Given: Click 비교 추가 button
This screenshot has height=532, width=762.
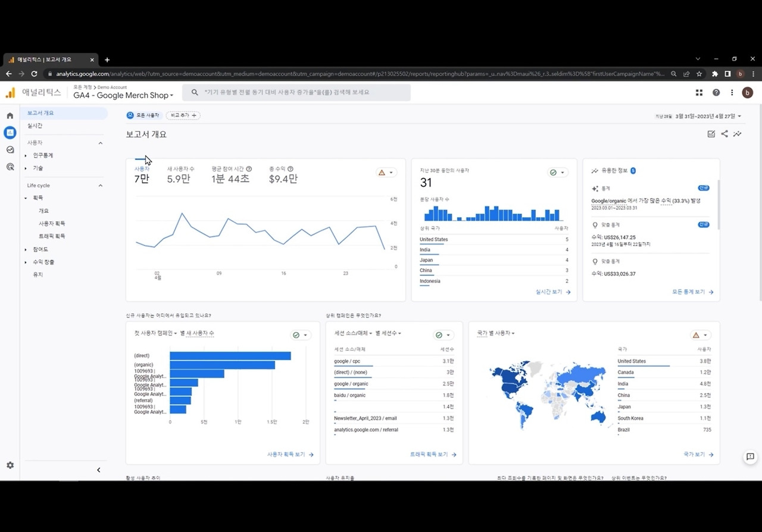Looking at the screenshot, I should pos(183,115).
